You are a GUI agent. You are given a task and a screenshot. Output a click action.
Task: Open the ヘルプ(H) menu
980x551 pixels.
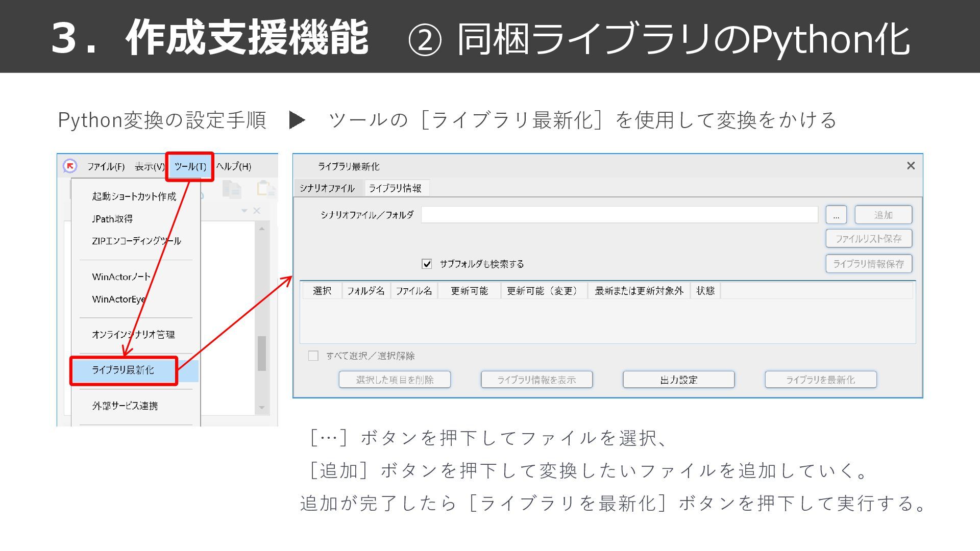click(x=233, y=166)
